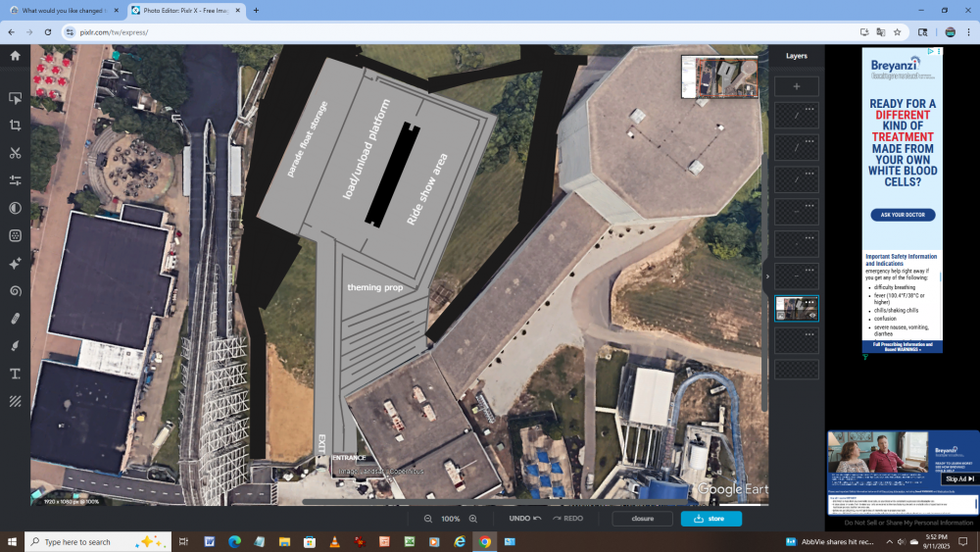Add a new layer with plus button
Screen dimensions: 980x552
pyautogui.click(x=796, y=86)
